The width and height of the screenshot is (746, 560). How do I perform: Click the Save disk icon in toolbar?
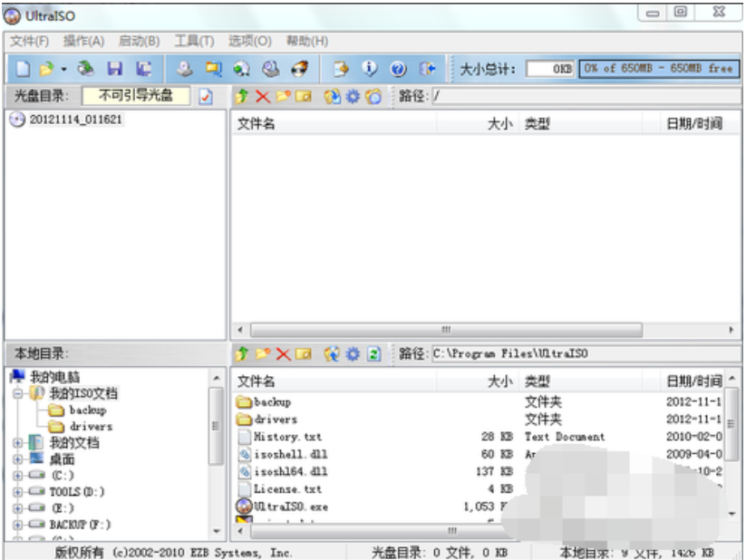[x=115, y=69]
